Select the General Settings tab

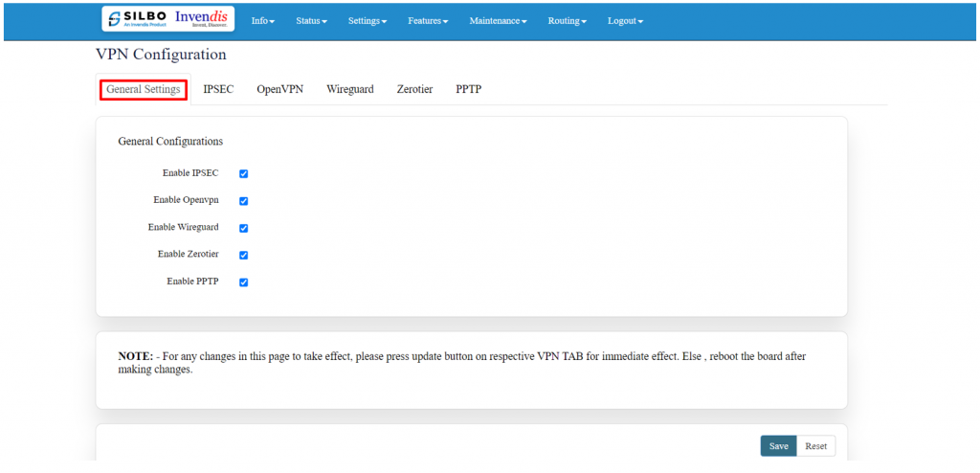tap(144, 89)
